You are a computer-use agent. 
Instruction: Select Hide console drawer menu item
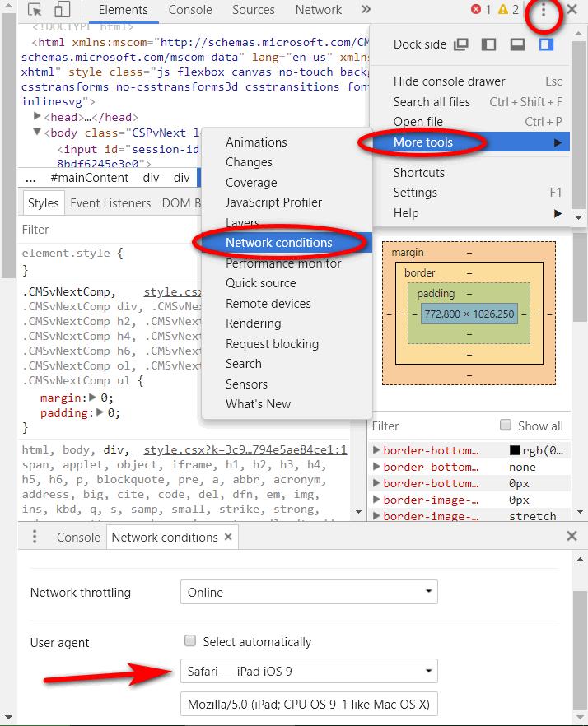(471, 81)
